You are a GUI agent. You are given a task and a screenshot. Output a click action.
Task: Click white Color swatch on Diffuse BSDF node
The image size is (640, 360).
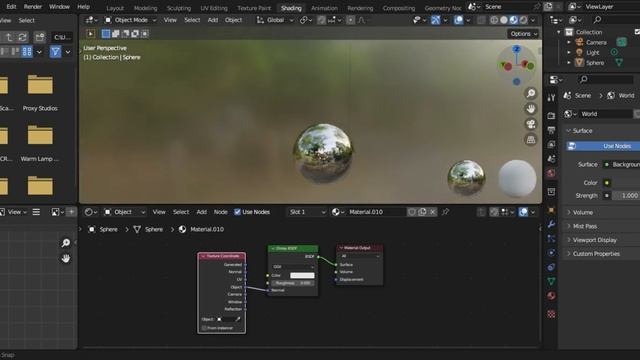(x=302, y=276)
